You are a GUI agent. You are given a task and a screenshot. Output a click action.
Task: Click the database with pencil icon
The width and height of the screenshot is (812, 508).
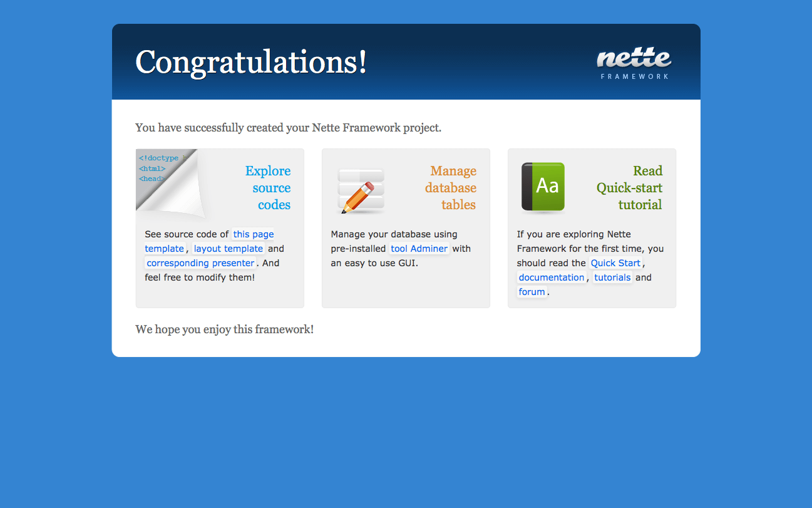tap(361, 190)
